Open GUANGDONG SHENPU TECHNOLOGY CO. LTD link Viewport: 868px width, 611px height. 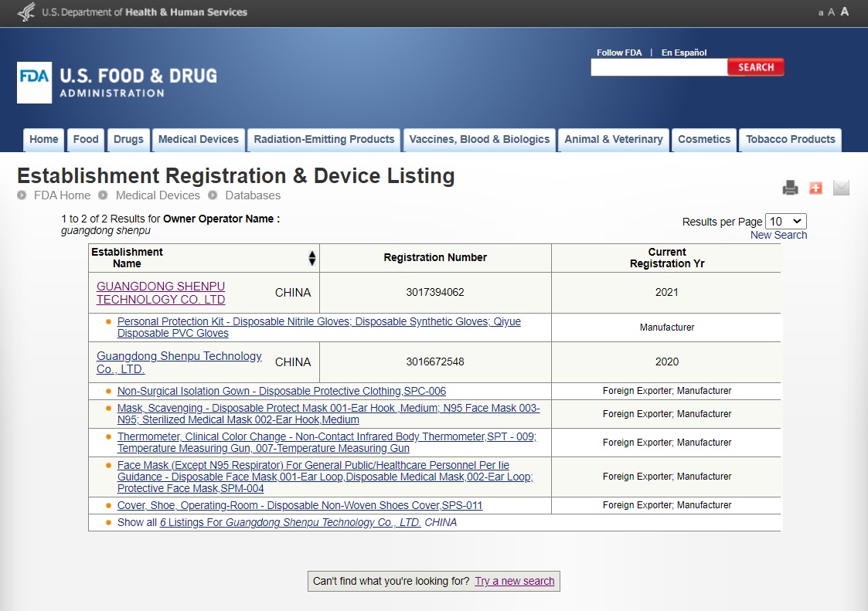(x=161, y=293)
